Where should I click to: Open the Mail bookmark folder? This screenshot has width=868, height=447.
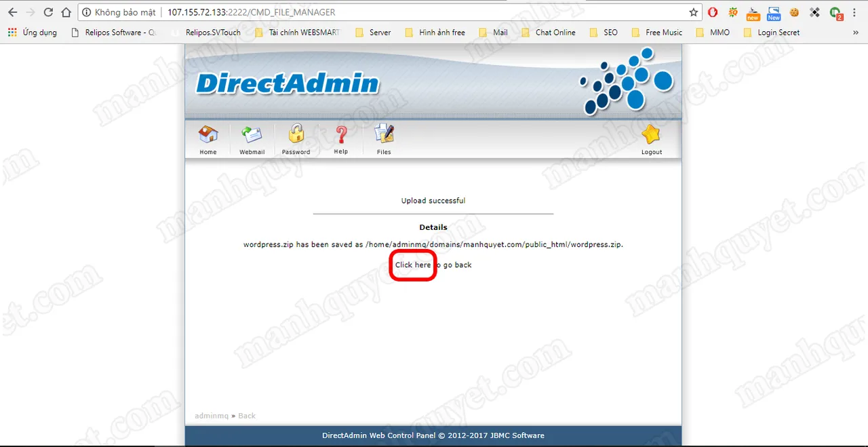(493, 33)
